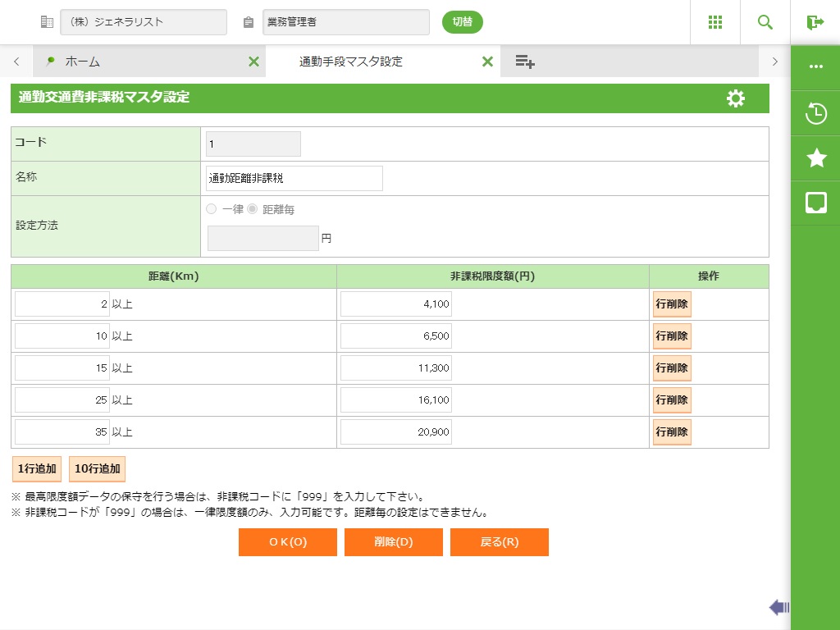Open the three-dots sidebar menu
The height and width of the screenshot is (630, 840).
point(815,66)
